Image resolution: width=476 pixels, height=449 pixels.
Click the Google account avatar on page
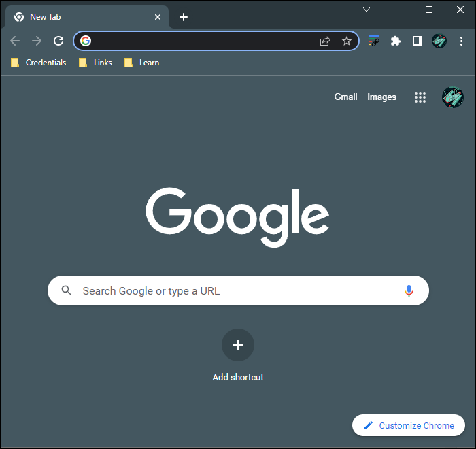[453, 97]
